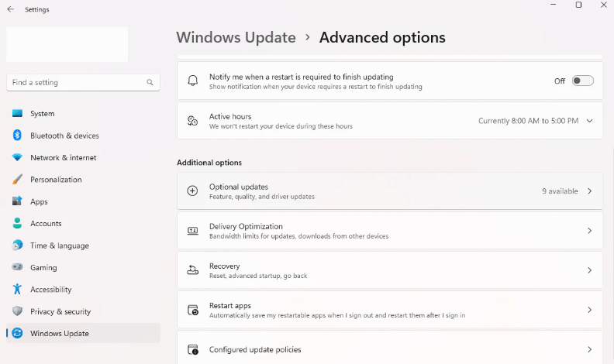Image resolution: width=614 pixels, height=364 pixels.
Task: Select Windows Update label in sidebar
Action: (60, 334)
